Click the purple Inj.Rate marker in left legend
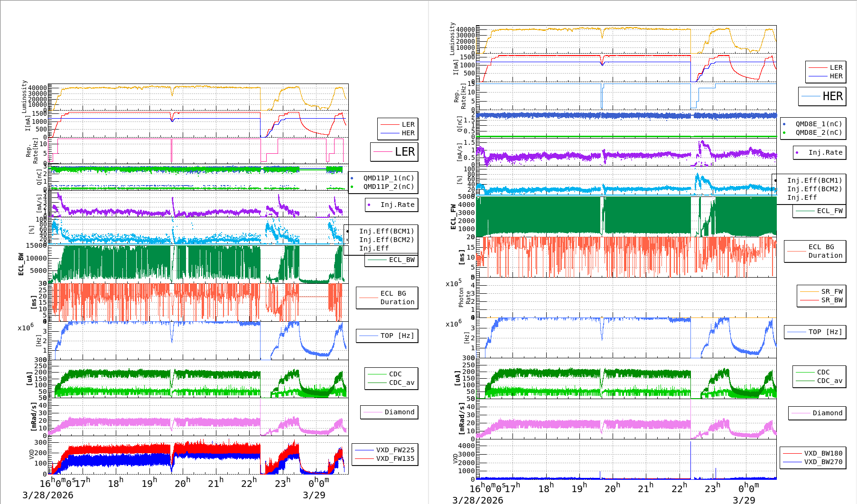Screen dimensions: 857x504 pyautogui.click(x=369, y=205)
